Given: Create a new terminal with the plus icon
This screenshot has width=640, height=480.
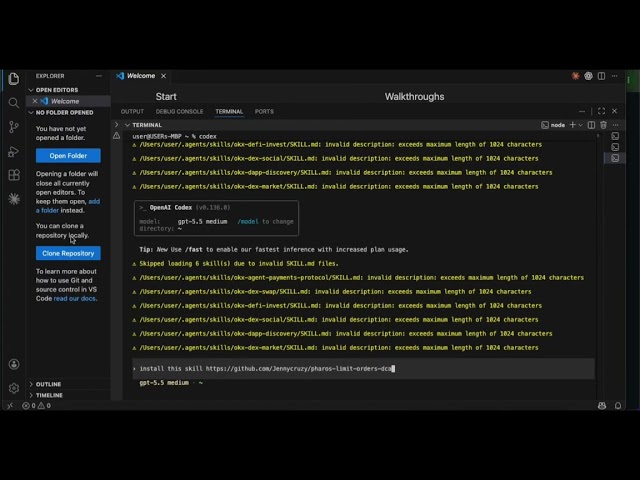Looking at the screenshot, I should (573, 125).
